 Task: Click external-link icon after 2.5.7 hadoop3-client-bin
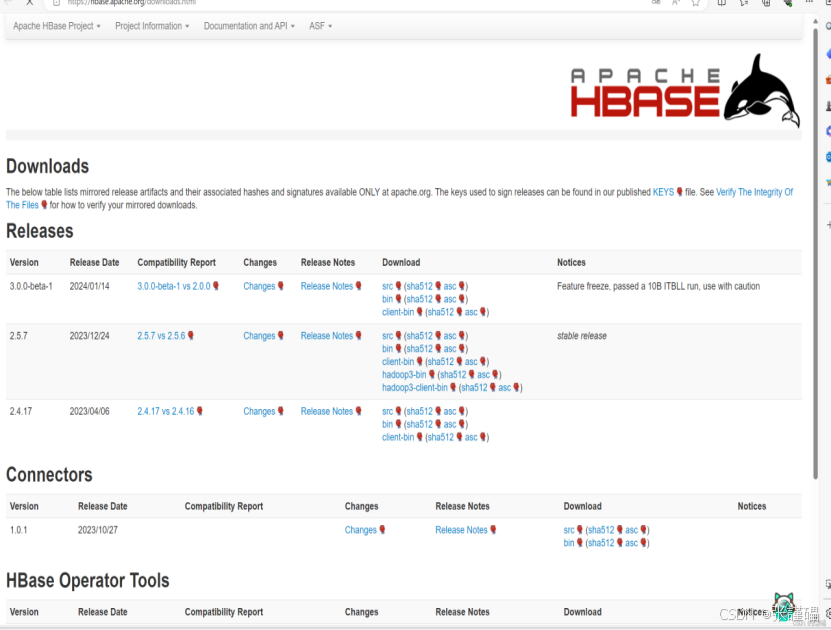pos(453,387)
